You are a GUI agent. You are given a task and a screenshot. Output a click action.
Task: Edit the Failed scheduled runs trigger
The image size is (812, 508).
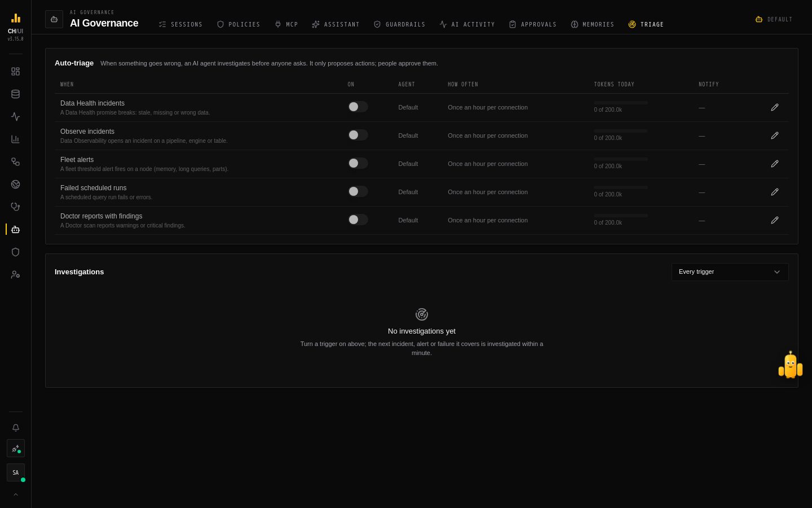tap(775, 192)
